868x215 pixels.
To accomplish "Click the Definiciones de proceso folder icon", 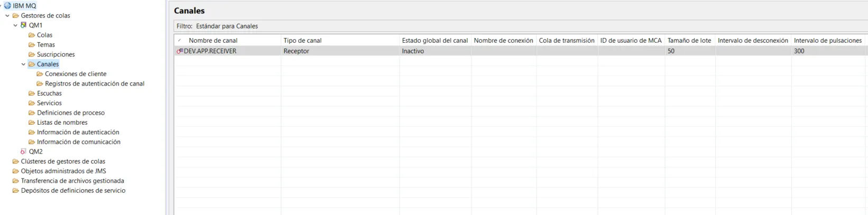I will click(32, 113).
